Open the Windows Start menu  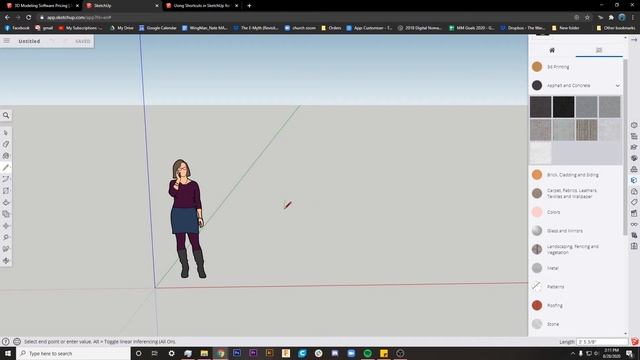8,353
